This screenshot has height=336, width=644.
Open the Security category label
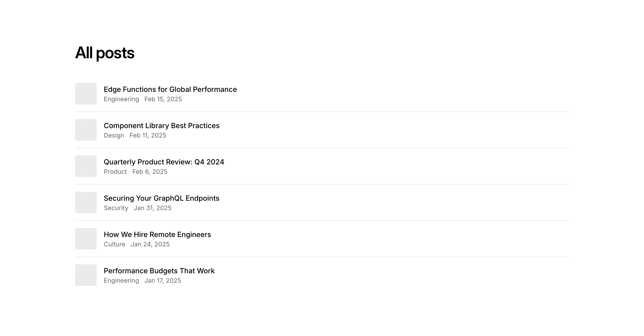pyautogui.click(x=116, y=208)
